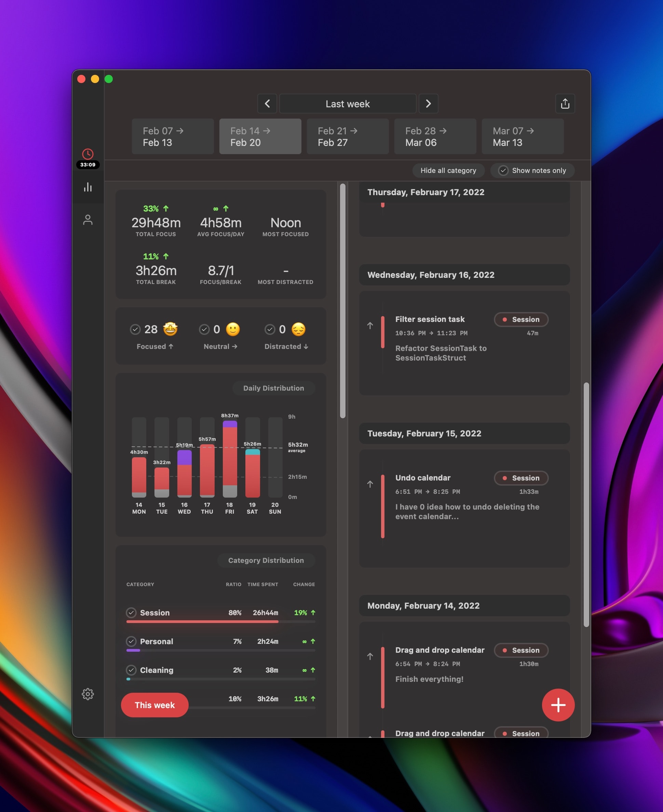Click the share/export icon top right
The height and width of the screenshot is (812, 663).
click(x=565, y=104)
